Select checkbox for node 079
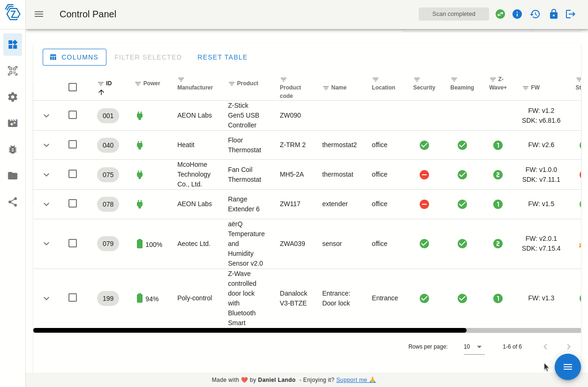This screenshot has height=387, width=588. click(73, 243)
